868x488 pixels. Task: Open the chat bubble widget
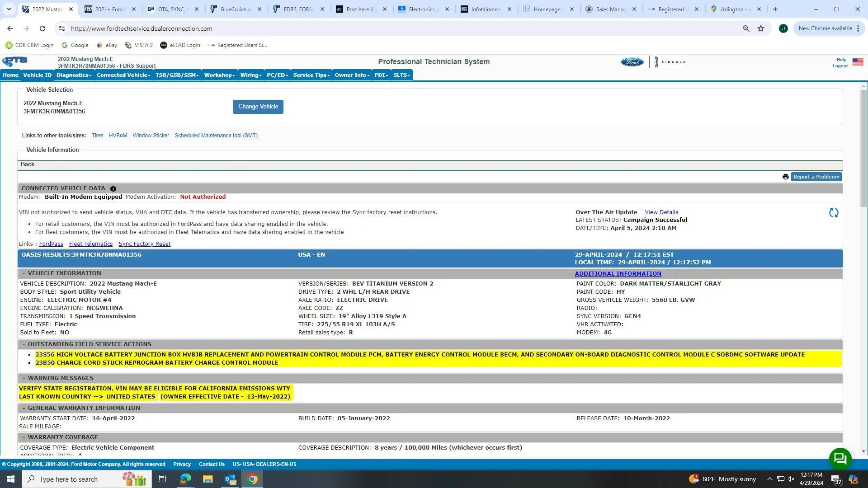(840, 459)
